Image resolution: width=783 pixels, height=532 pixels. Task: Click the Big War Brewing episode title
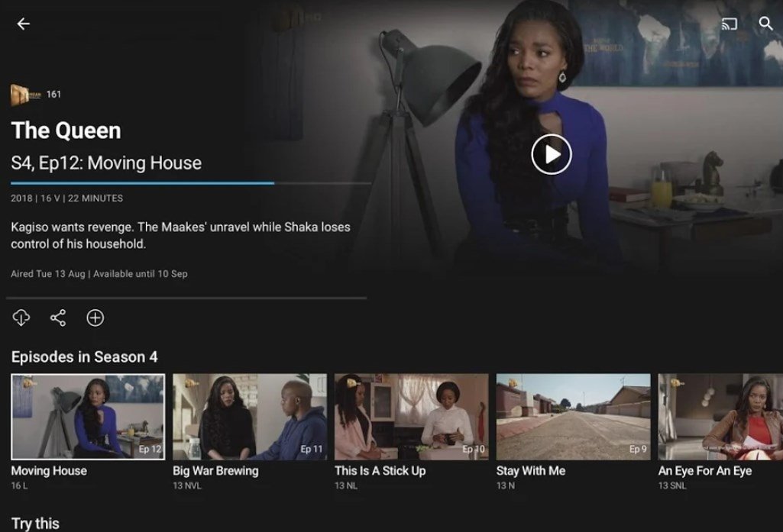215,471
